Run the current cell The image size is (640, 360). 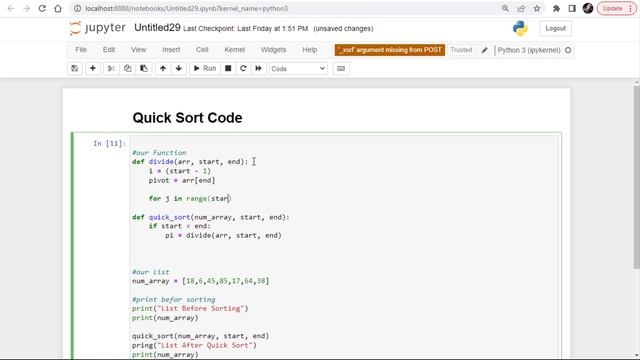click(x=205, y=69)
